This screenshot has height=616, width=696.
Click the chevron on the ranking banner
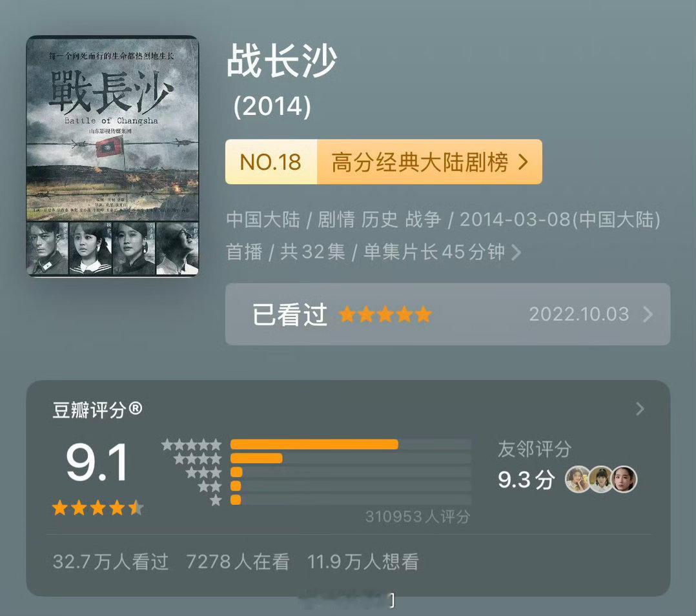point(524,162)
